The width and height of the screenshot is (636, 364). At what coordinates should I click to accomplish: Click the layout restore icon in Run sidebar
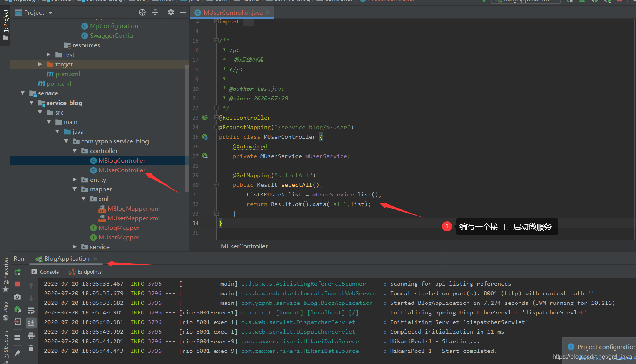(x=17, y=337)
